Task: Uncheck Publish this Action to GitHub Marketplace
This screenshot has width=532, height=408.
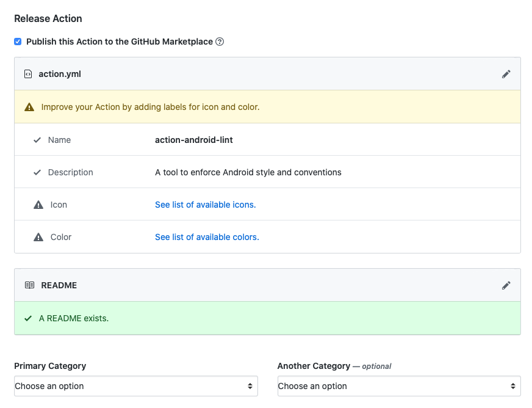Action: pos(18,41)
